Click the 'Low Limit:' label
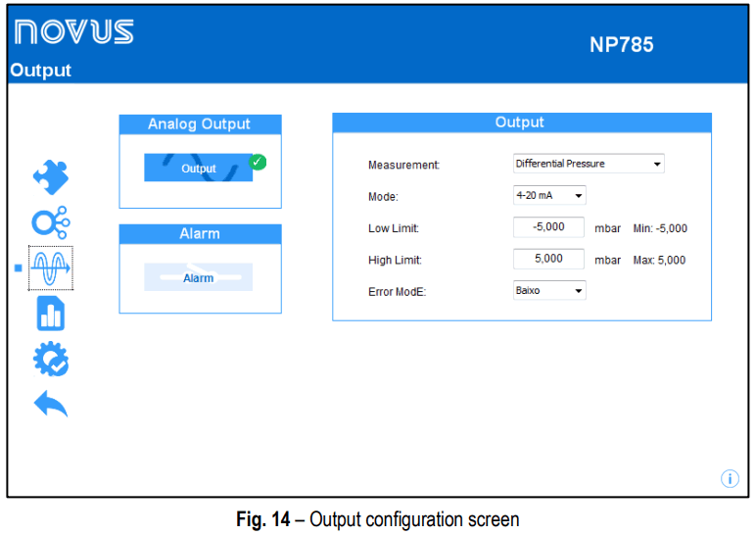Image resolution: width=756 pixels, height=535 pixels. point(394,228)
